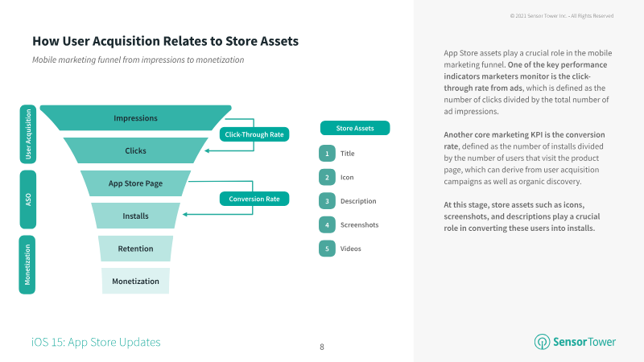Click the Impressions funnel stage
Screen dimensions: 644x362
click(x=135, y=118)
